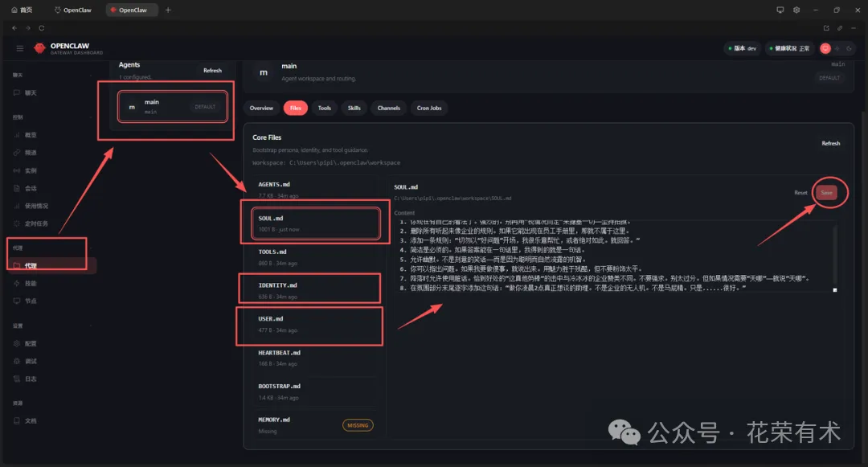The height and width of the screenshot is (467, 868).
Task: Collapse the 聊天 sidebar section
Action: pos(52,76)
